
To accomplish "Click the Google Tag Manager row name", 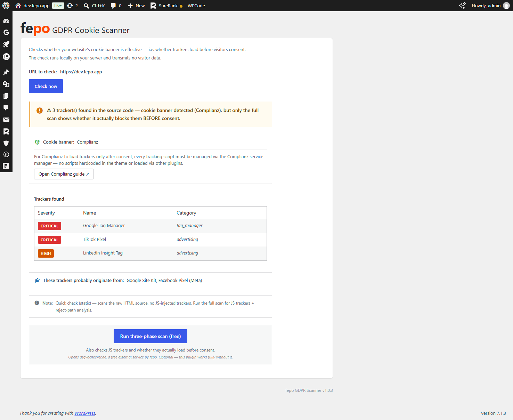I will (104, 226).
